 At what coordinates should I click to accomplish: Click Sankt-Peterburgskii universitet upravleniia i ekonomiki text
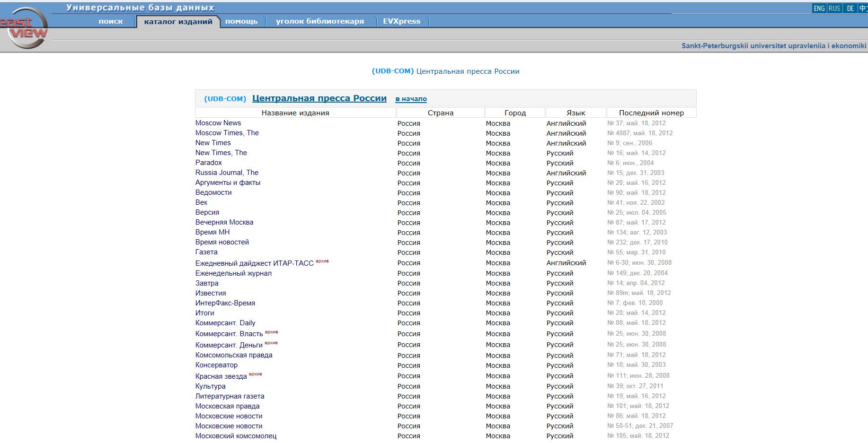pyautogui.click(x=774, y=46)
